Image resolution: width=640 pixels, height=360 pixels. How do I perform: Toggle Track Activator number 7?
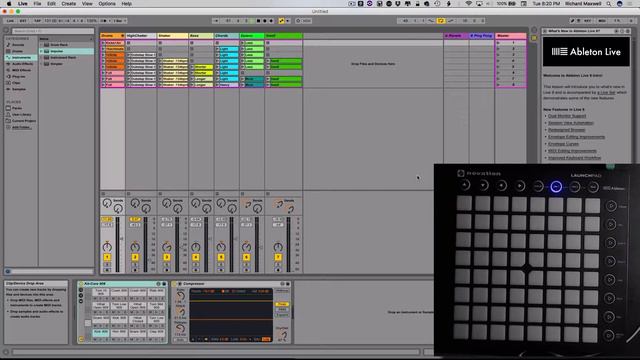(x=278, y=257)
